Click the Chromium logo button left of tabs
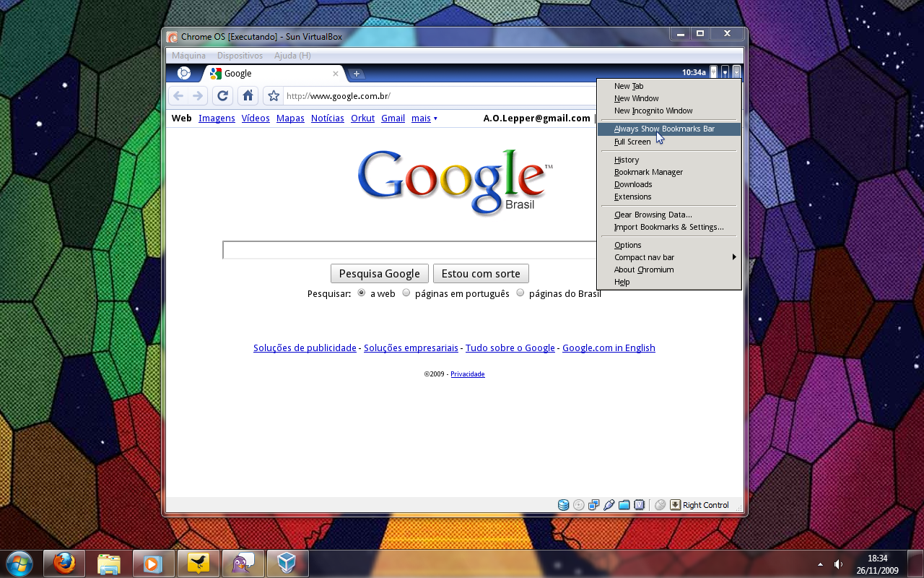The image size is (924, 578). 184,73
